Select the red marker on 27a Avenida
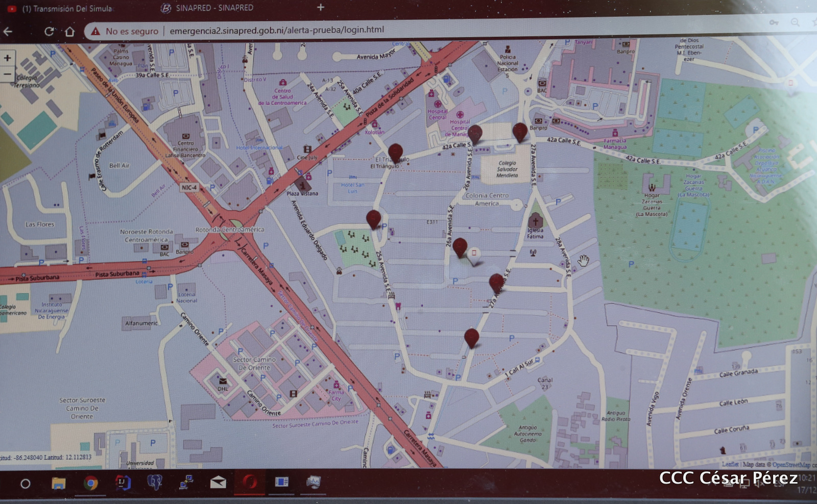This screenshot has width=817, height=504. 496,283
